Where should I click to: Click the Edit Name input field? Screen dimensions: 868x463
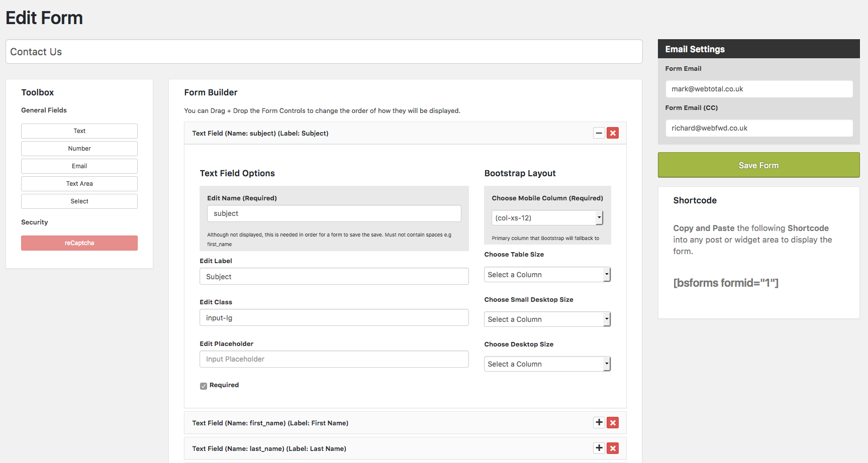[334, 213]
